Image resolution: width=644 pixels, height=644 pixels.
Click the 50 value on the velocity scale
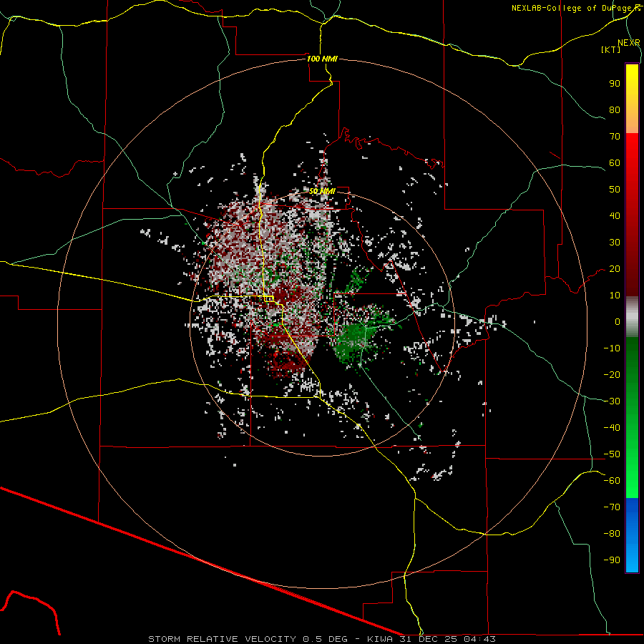(x=615, y=190)
